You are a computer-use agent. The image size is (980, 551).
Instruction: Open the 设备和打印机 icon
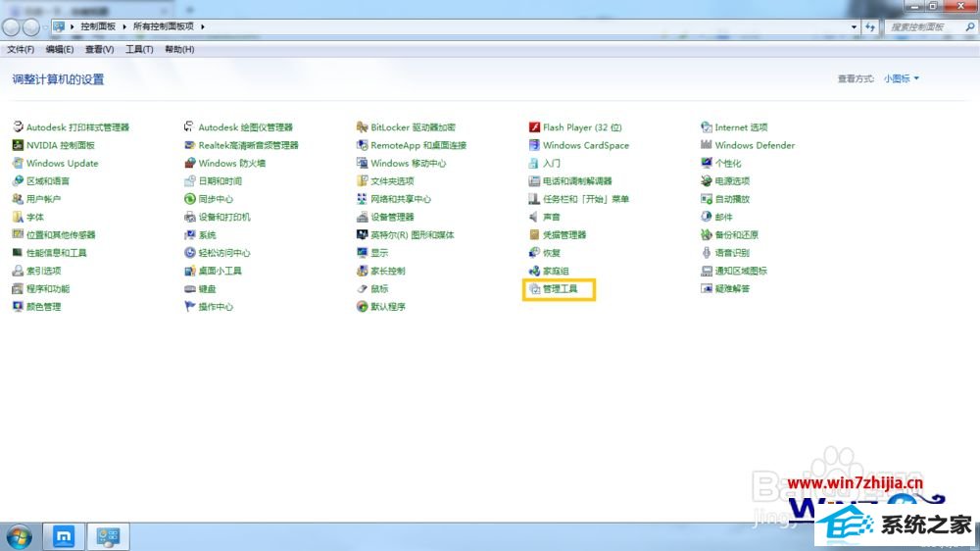tap(190, 217)
